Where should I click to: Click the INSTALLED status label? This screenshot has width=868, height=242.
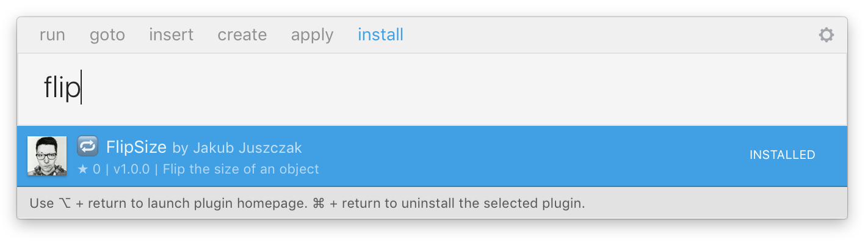pyautogui.click(x=782, y=155)
